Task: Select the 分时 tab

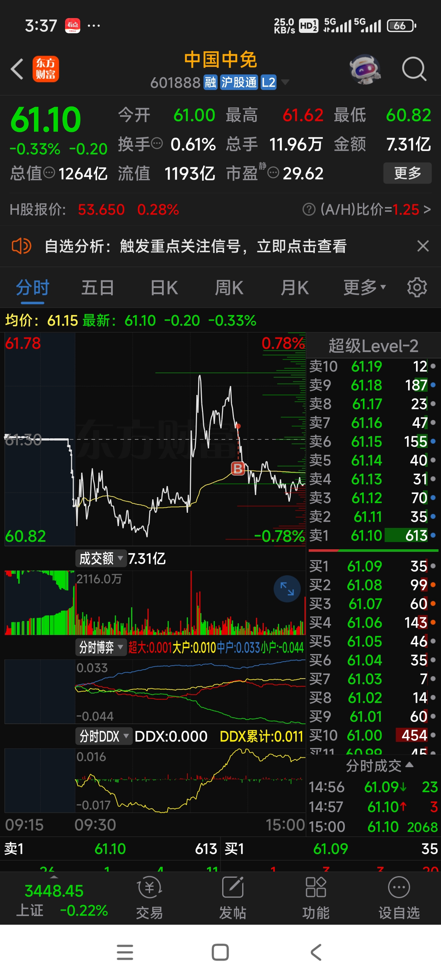Action: point(33,288)
